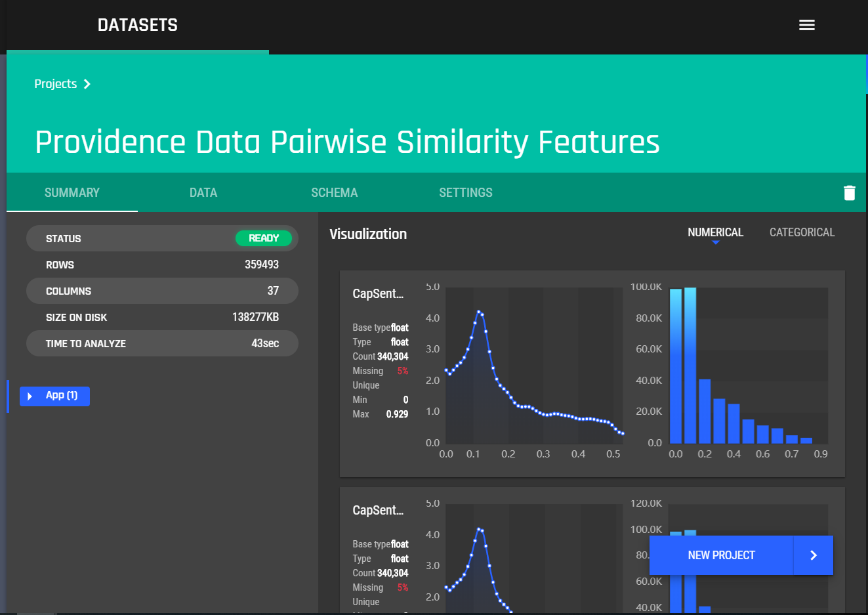Switch to the SUMMARY tab

72,192
